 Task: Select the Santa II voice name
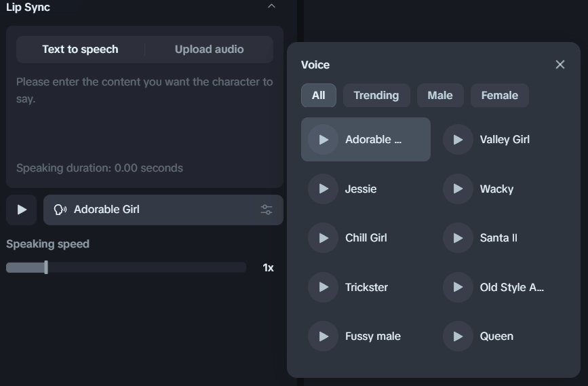click(498, 238)
